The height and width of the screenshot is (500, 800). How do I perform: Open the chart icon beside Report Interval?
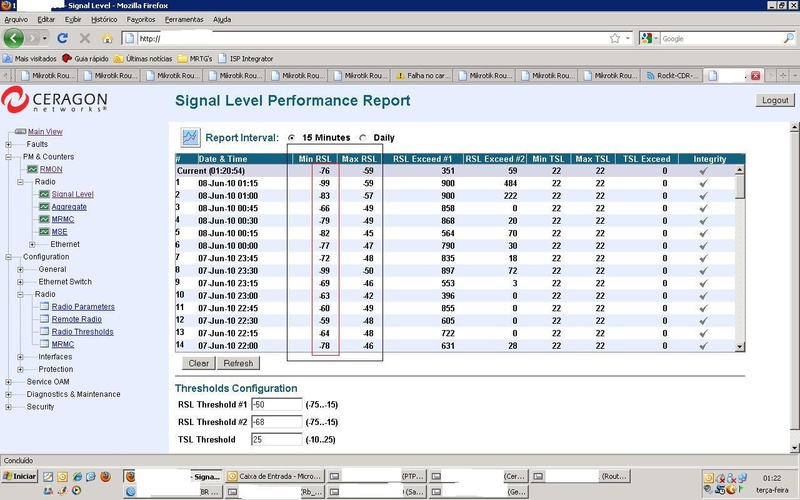[190, 137]
